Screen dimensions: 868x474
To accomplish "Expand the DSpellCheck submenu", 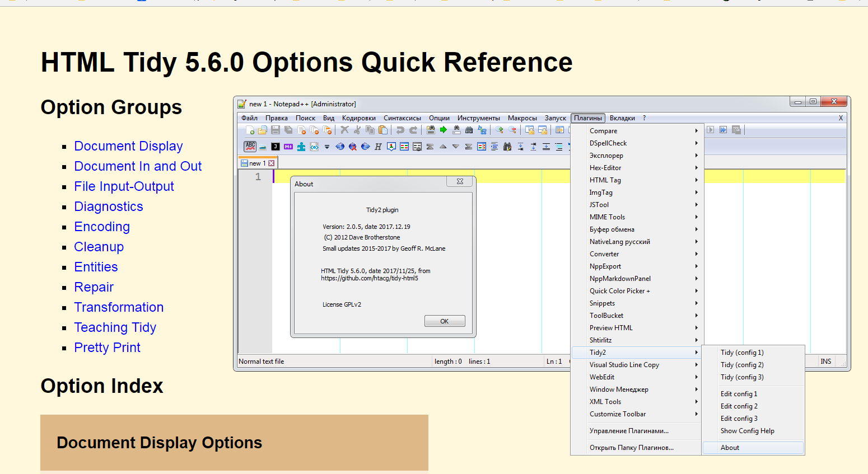I will [x=636, y=143].
